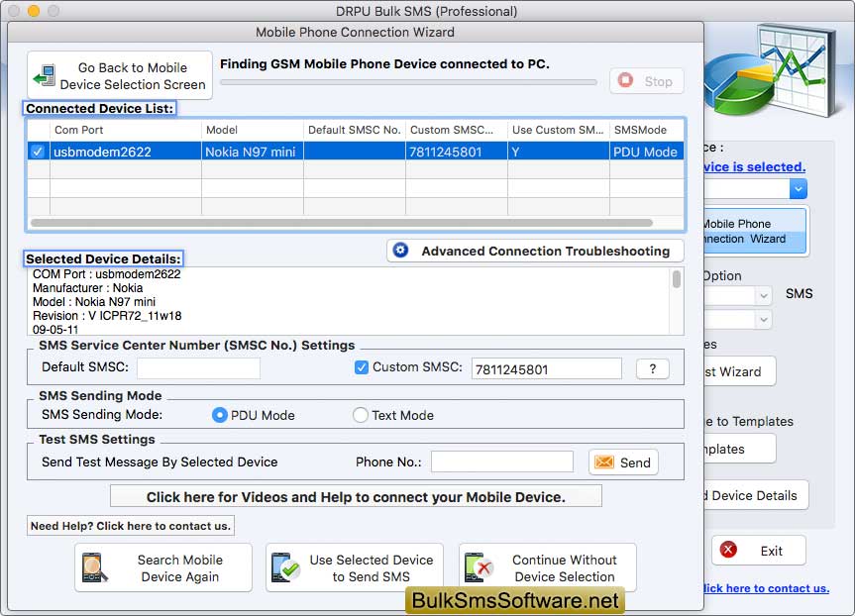Click the Go Back arrow computer icon
The image size is (855, 616).
45,76
